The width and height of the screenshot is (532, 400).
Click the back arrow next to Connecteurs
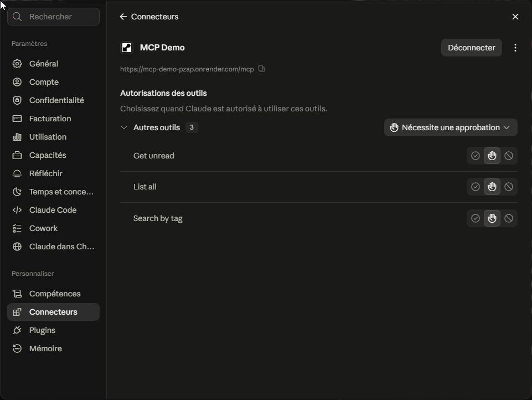click(123, 17)
